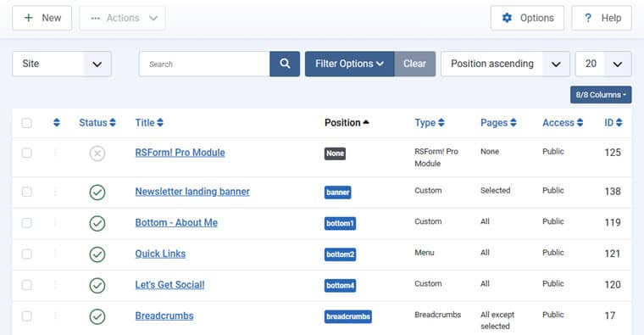Toggle published status of Quick Links
This screenshot has height=335, width=644.
[x=97, y=254]
